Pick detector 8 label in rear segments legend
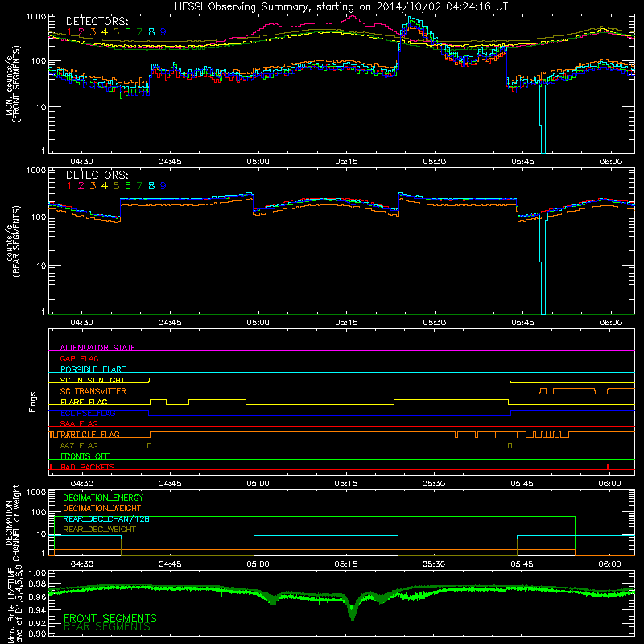 151,186
